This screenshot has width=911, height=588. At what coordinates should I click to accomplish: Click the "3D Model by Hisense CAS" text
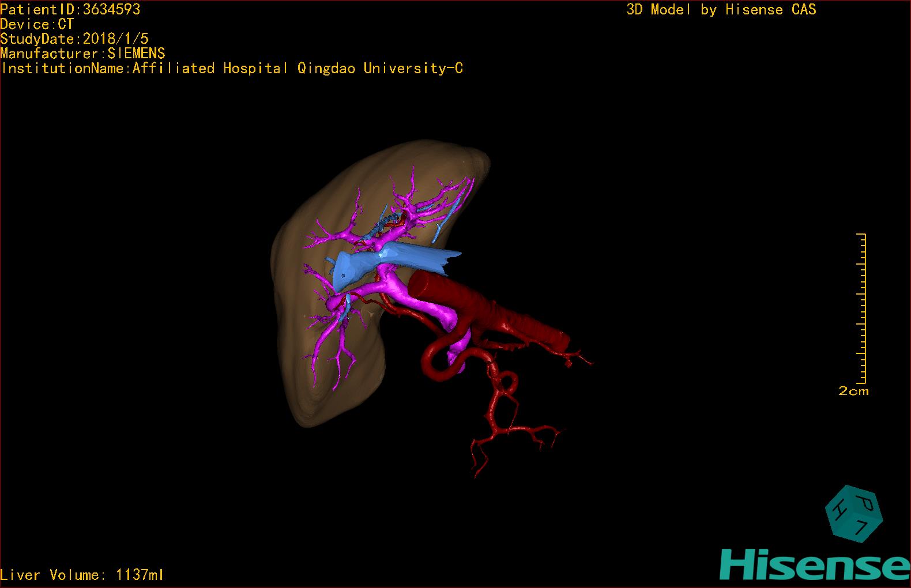click(721, 9)
